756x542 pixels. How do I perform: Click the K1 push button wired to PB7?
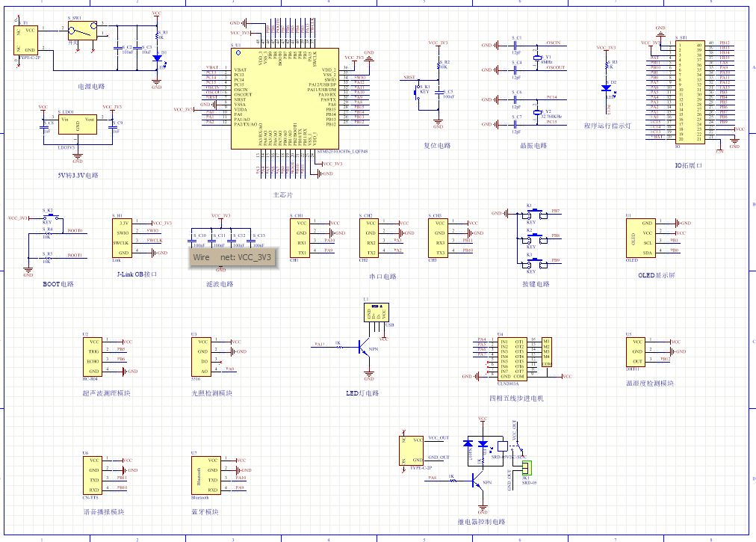(x=535, y=215)
